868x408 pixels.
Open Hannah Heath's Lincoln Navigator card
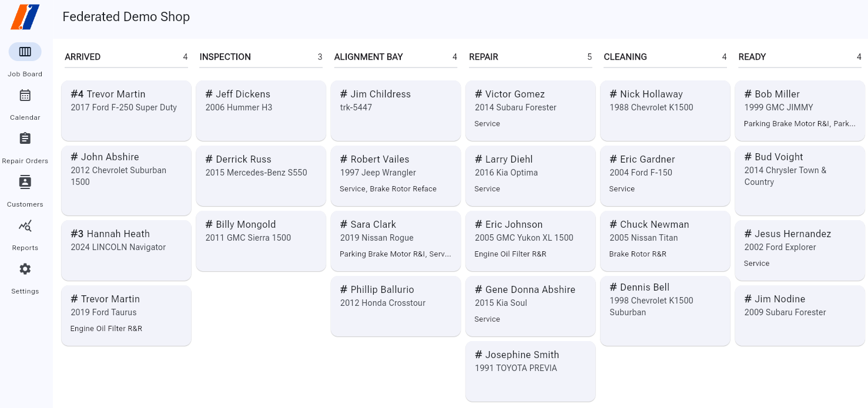tap(126, 251)
